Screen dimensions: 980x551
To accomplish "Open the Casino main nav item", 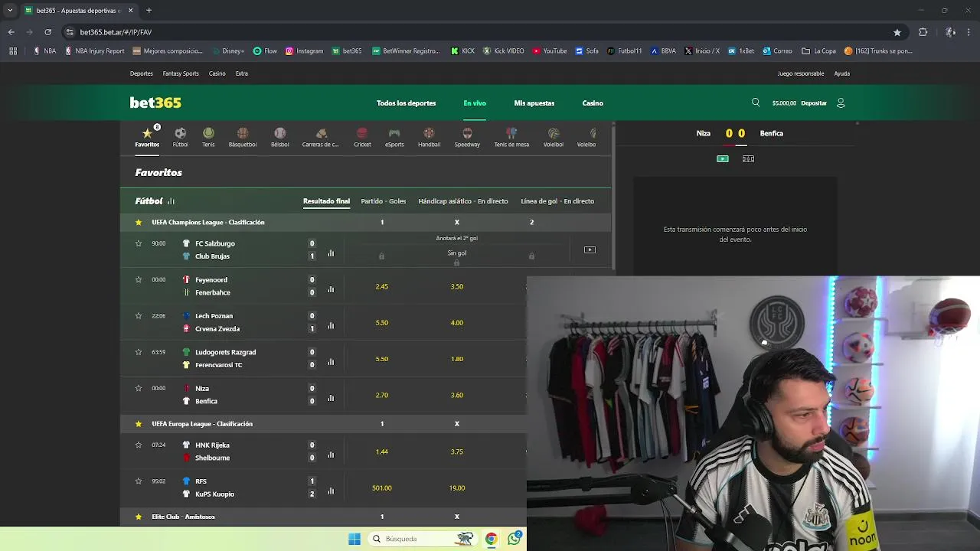I will [x=593, y=103].
